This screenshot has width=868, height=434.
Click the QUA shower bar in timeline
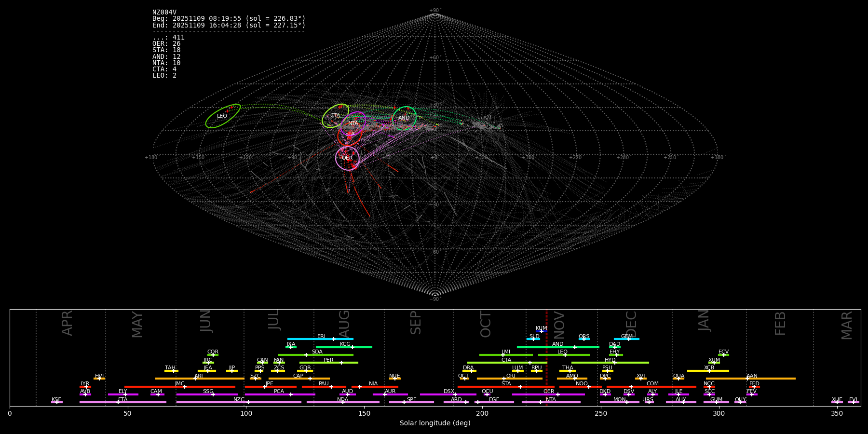tap(678, 379)
